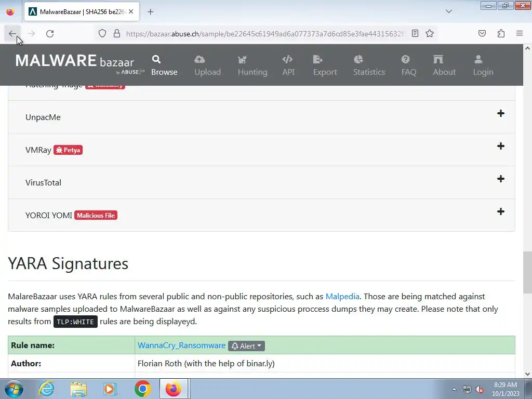Expand the UnpacMe section plus icon
Image resolution: width=532 pixels, height=399 pixels.
(x=501, y=113)
